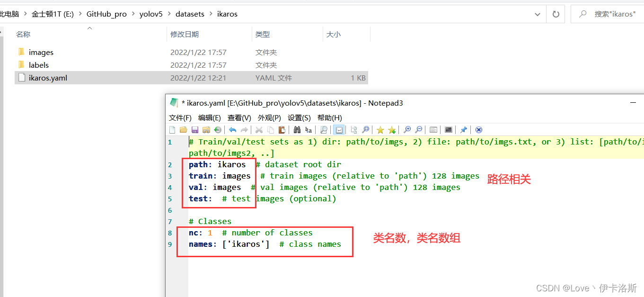
Task: Open Find with the binoculars icon
Action: click(x=297, y=130)
